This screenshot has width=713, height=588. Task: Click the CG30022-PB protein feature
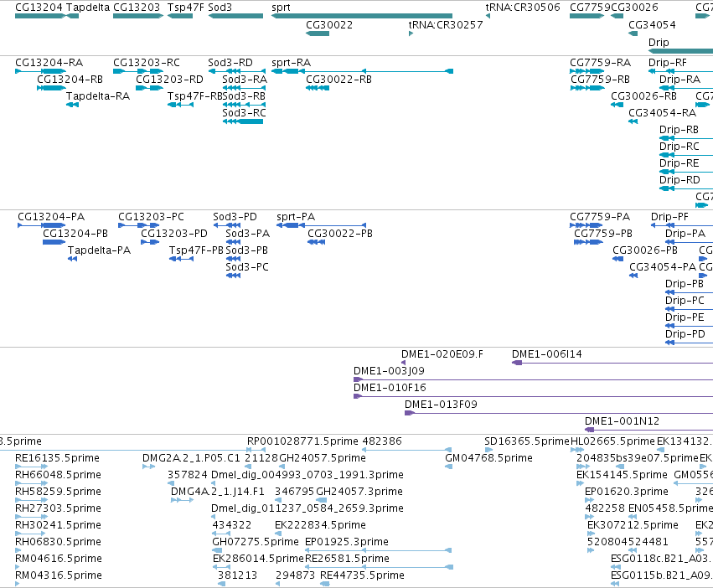(x=317, y=242)
